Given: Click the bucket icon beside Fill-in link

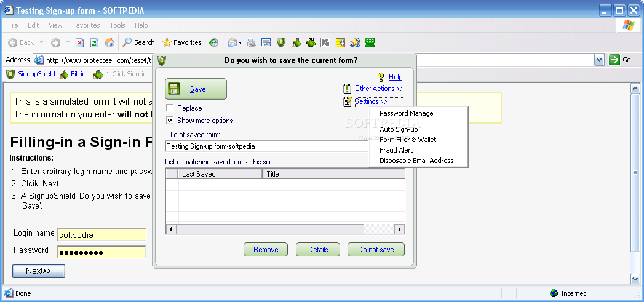Looking at the screenshot, I should click(63, 74).
